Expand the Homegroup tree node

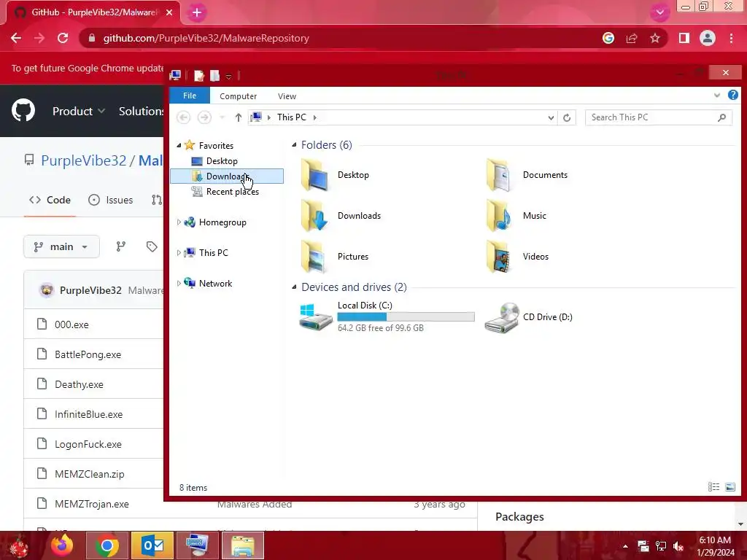pos(179,222)
